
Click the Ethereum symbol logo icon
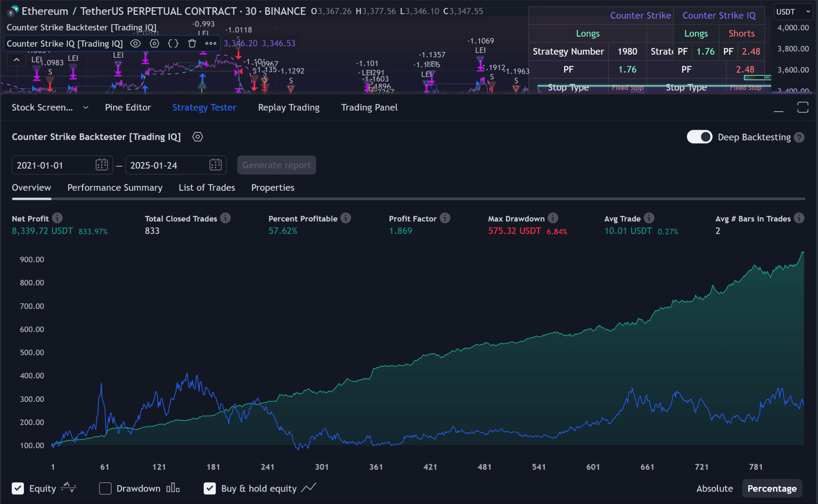click(x=12, y=11)
